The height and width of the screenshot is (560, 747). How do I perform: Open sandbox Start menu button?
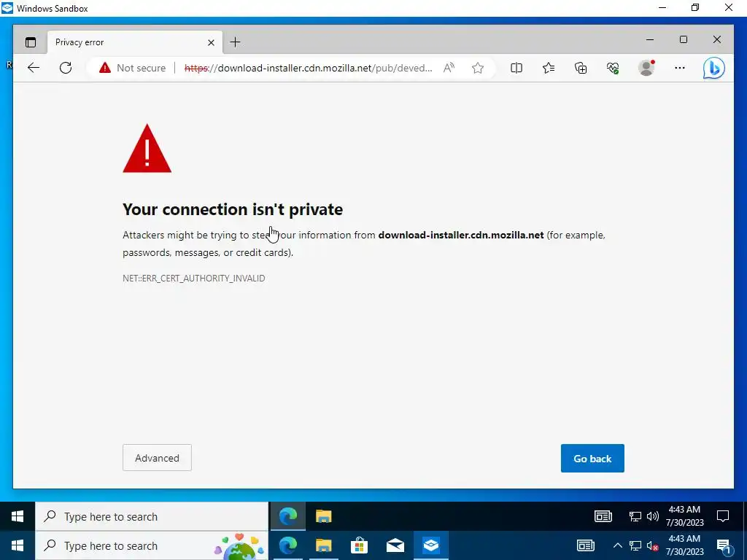click(18, 516)
